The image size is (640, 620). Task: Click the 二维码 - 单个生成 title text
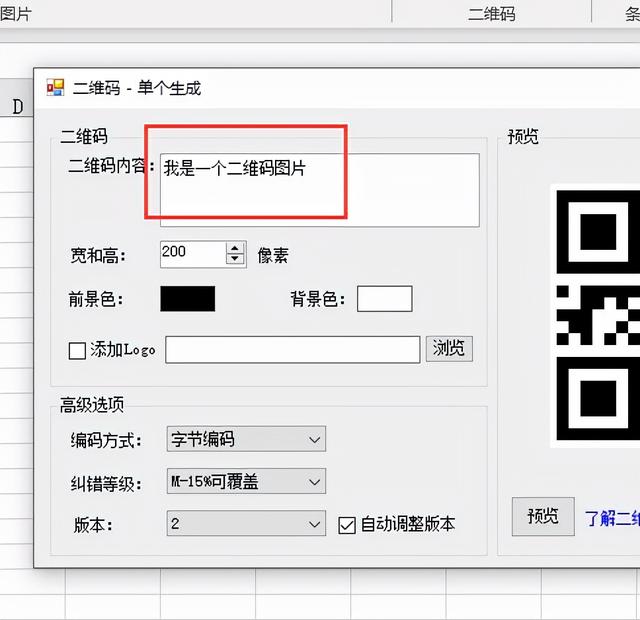137,88
